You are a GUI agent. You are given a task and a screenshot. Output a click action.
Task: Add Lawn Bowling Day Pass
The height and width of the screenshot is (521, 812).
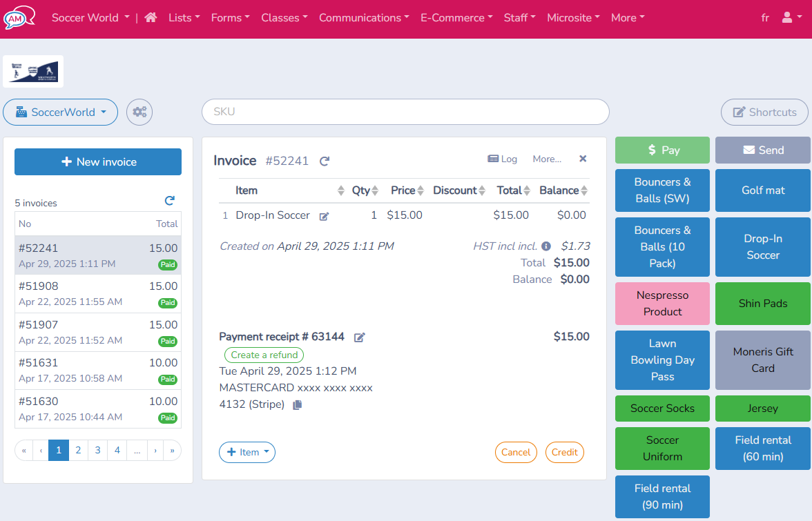click(x=662, y=360)
